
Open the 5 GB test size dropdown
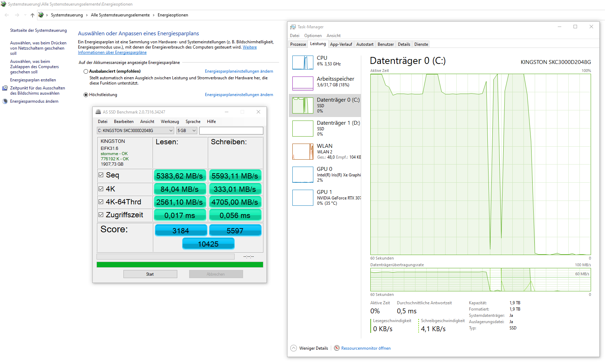click(187, 131)
